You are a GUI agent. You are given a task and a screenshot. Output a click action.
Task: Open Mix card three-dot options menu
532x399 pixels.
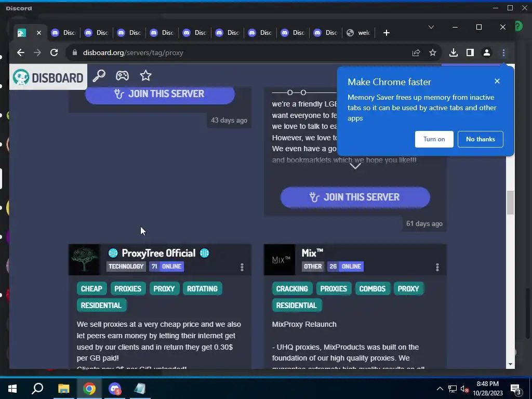click(x=437, y=268)
